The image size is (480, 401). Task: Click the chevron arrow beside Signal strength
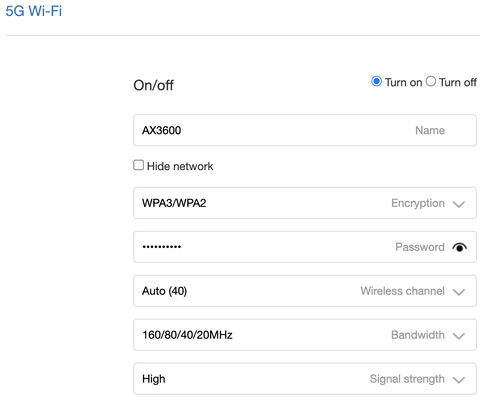click(x=459, y=380)
